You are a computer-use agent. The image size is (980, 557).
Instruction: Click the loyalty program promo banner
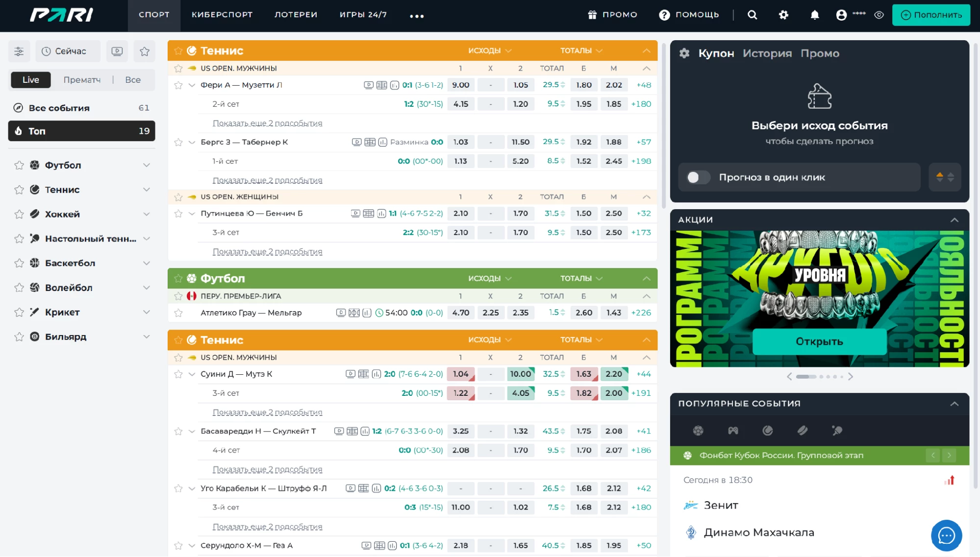pos(819,299)
